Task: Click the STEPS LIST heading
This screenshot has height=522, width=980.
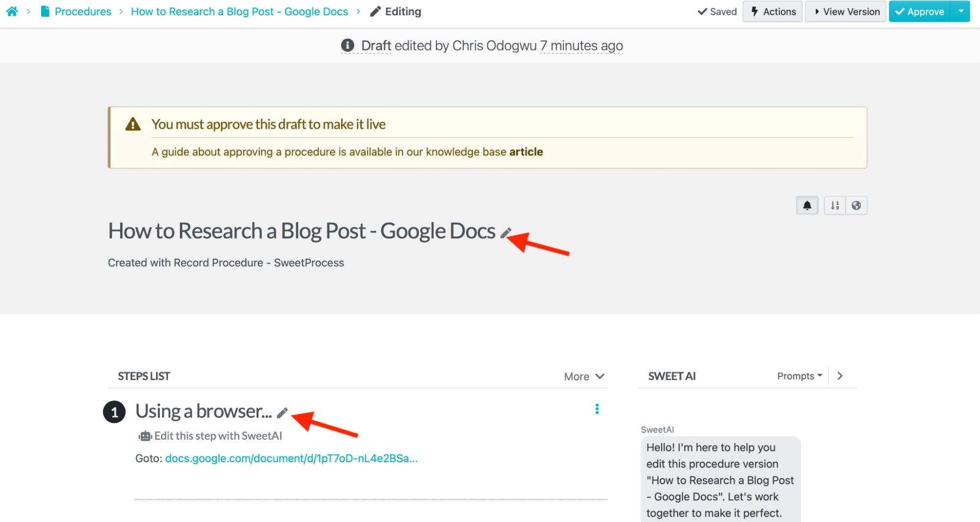Action: coord(144,376)
